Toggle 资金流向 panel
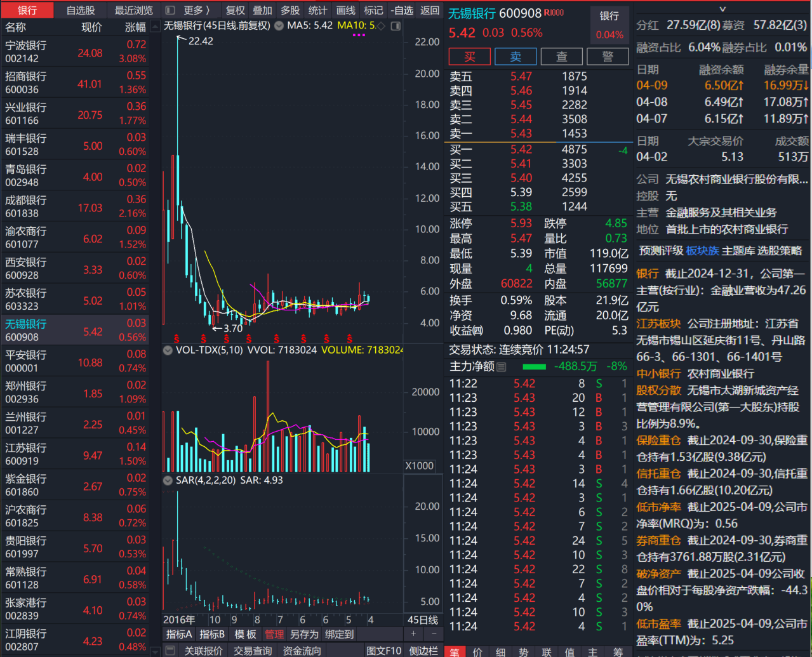 pyautogui.click(x=302, y=651)
